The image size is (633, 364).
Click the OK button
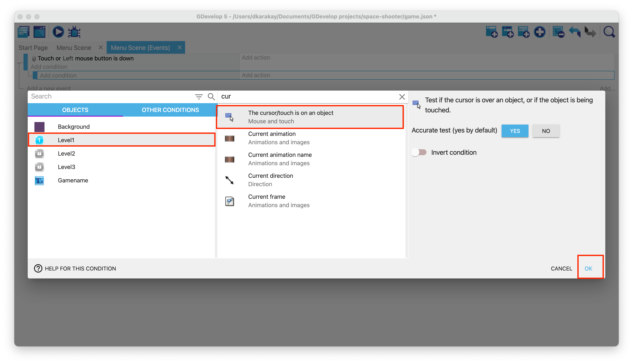588,268
